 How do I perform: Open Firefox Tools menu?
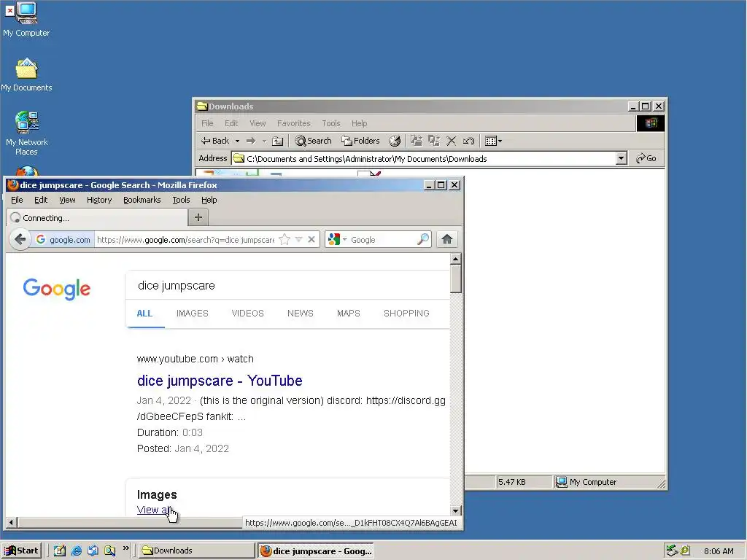click(181, 200)
